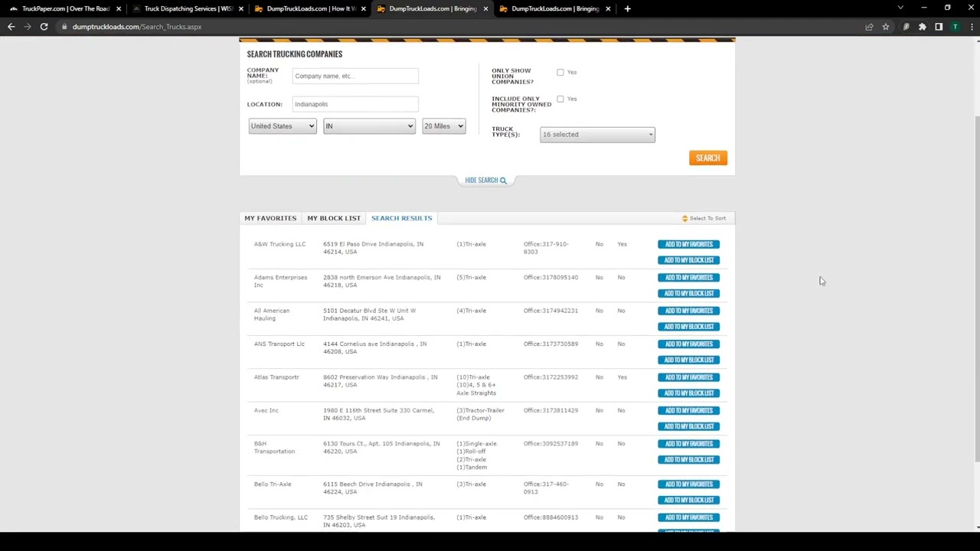980x551 pixels.
Task: Click the orange Search button
Action: point(708,158)
